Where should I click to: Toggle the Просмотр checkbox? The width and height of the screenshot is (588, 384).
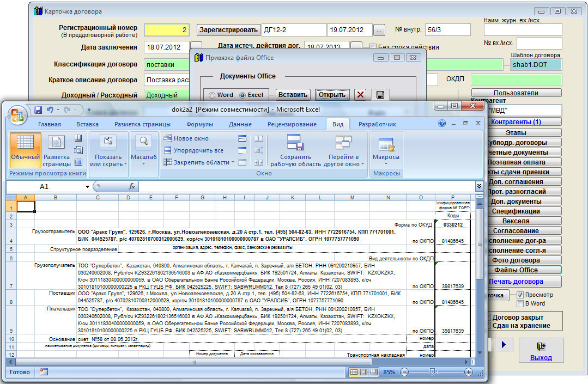pyautogui.click(x=520, y=295)
